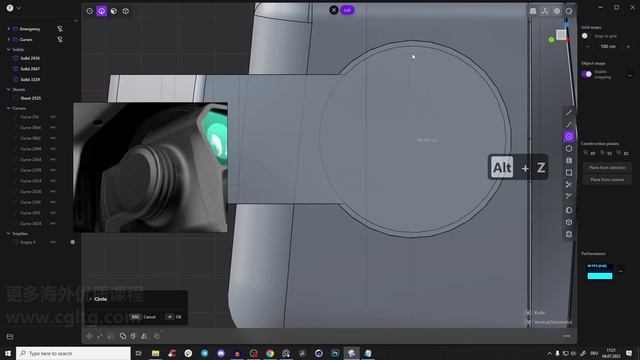Toggle the dot beside Empty 0
Image resolution: width=640 pixels, height=360 pixels.
click(x=73, y=242)
